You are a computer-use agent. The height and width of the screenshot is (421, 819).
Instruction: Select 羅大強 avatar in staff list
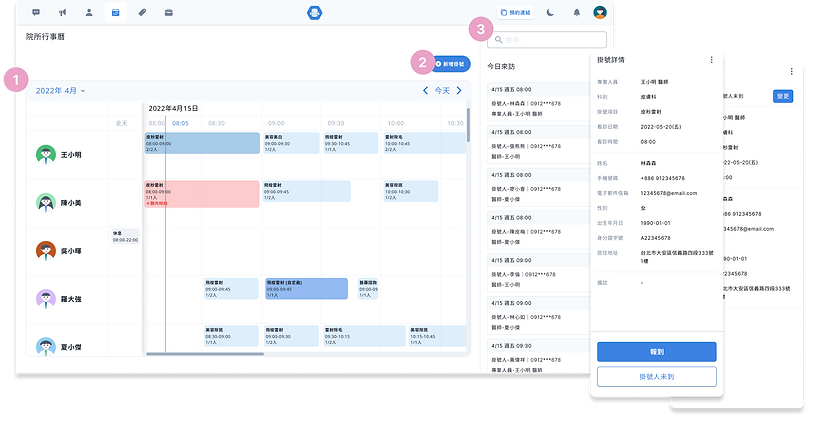(46, 299)
